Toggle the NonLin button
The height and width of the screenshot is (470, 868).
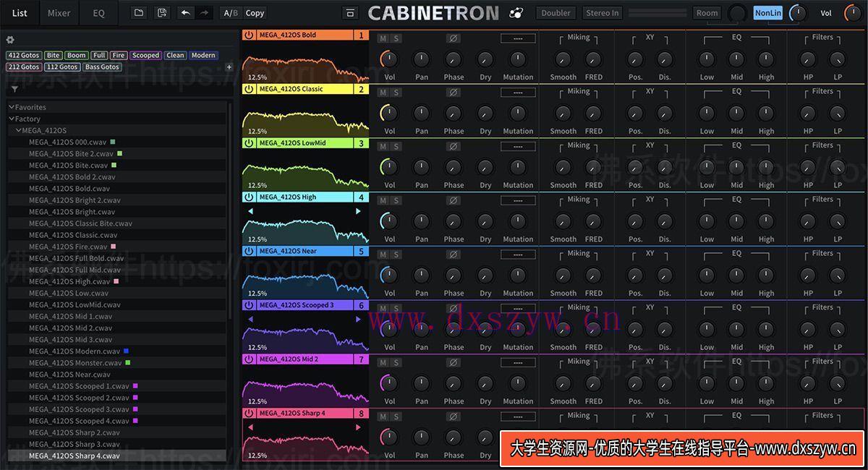point(768,13)
